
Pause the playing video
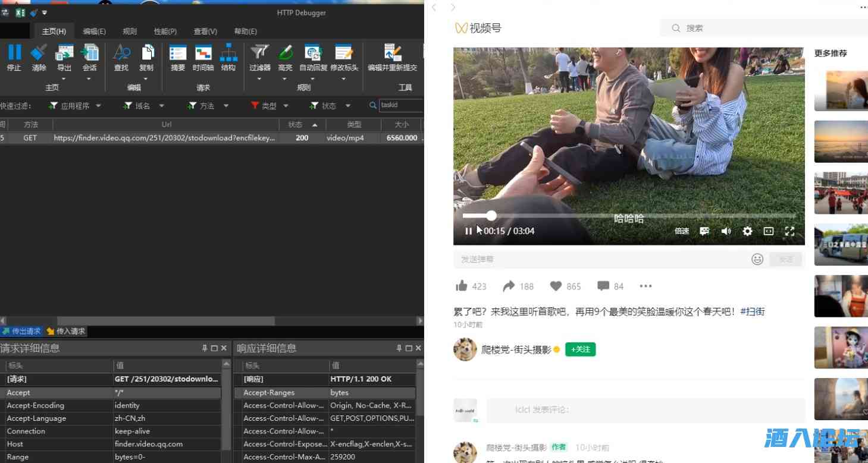[x=469, y=231]
